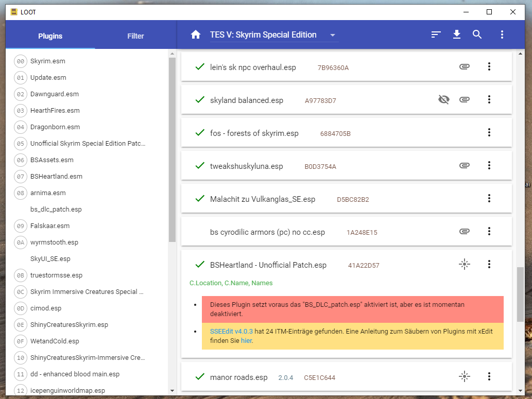Click paperclip icon on lein's sk npc overhaul.esp
532x399 pixels.
(x=464, y=66)
